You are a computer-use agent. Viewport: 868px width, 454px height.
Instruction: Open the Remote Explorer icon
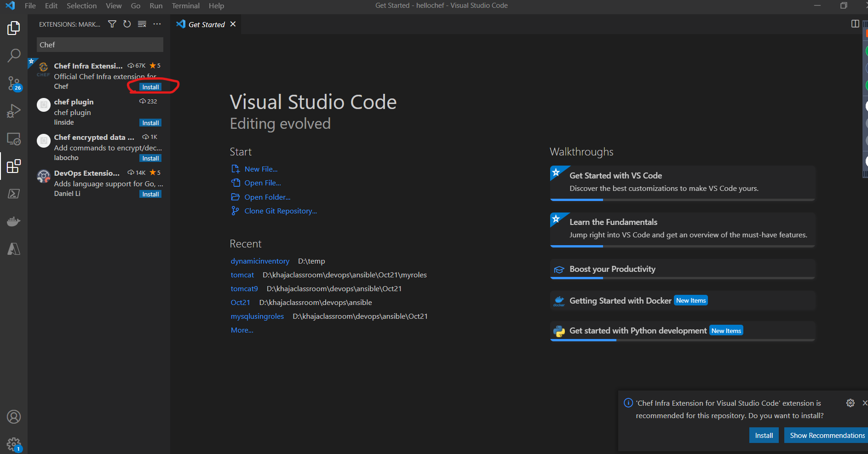tap(14, 138)
